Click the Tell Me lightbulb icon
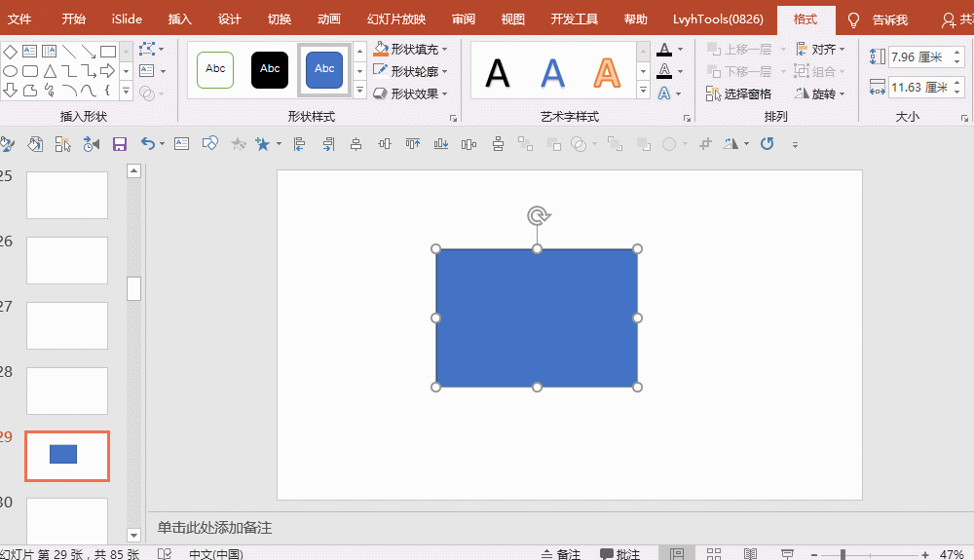The image size is (974, 560). (853, 20)
